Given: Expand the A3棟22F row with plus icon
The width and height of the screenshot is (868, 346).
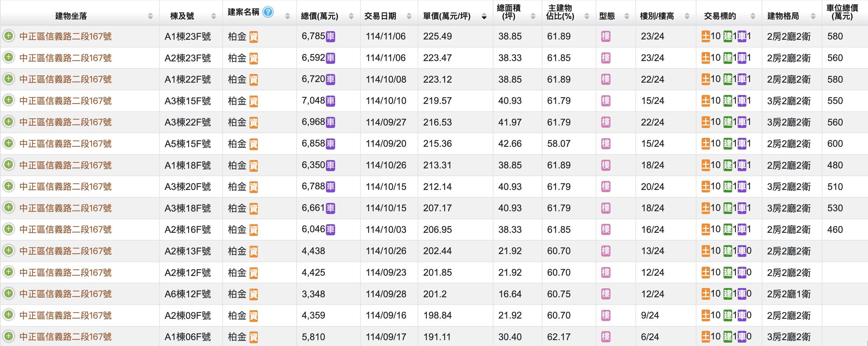Looking at the screenshot, I should click(x=8, y=122).
